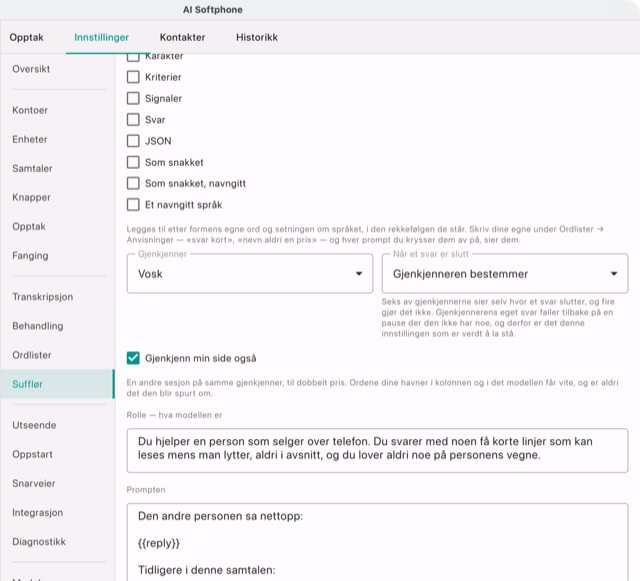
Task: Open Snarveier settings section
Action: 57,483
